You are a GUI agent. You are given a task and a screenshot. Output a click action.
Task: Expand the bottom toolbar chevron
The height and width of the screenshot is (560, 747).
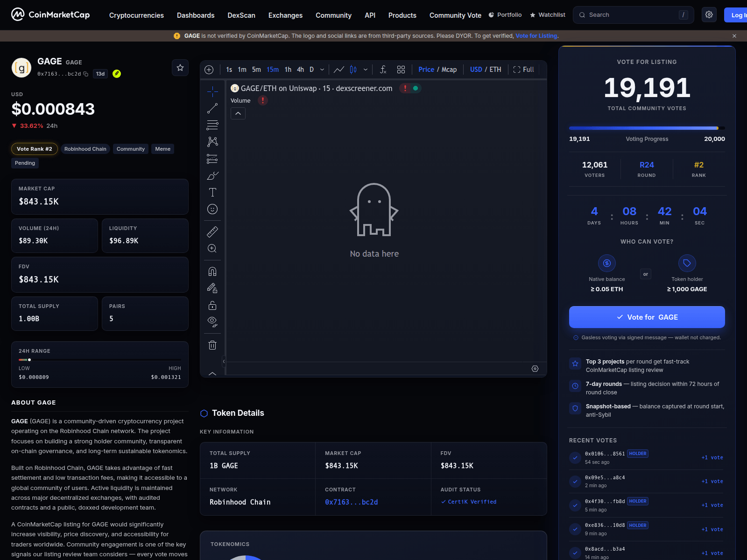[x=212, y=373]
